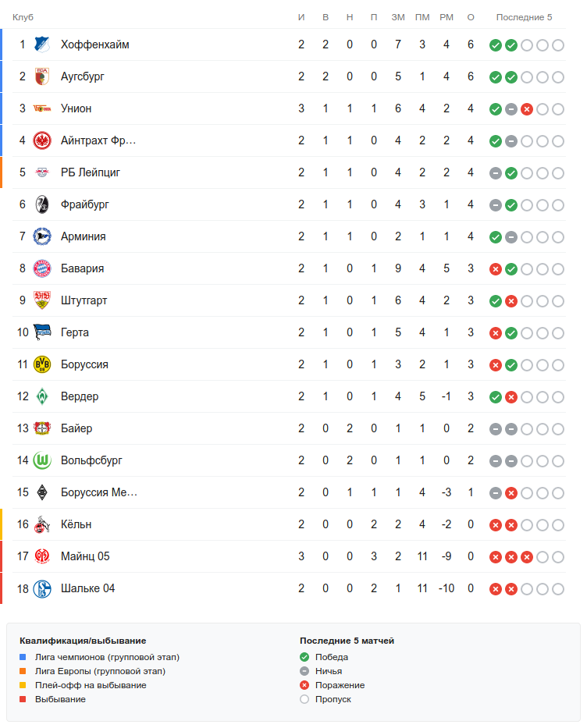587x728 pixels.
Task: Click the red Выбывание legend swatch
Action: pyautogui.click(x=23, y=700)
